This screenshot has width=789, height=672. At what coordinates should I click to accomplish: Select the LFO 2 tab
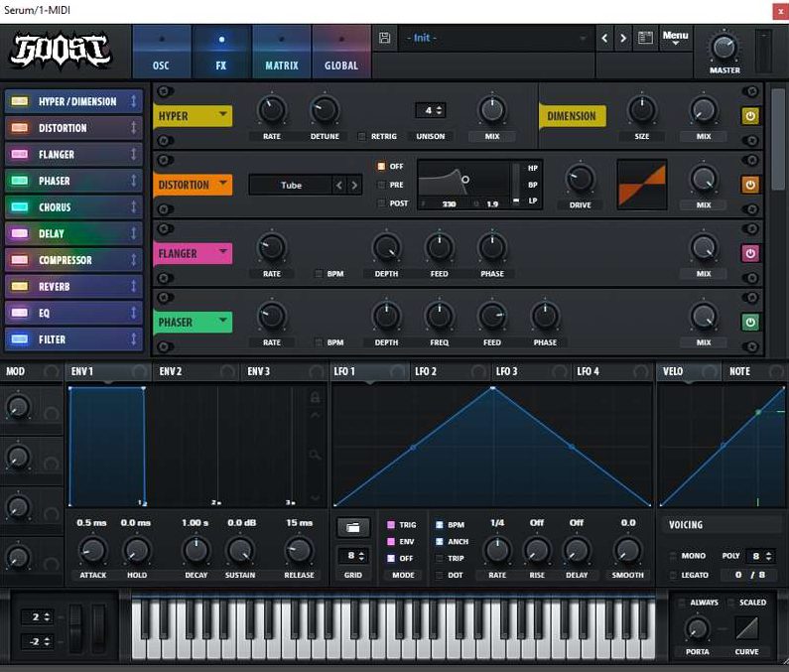click(427, 371)
